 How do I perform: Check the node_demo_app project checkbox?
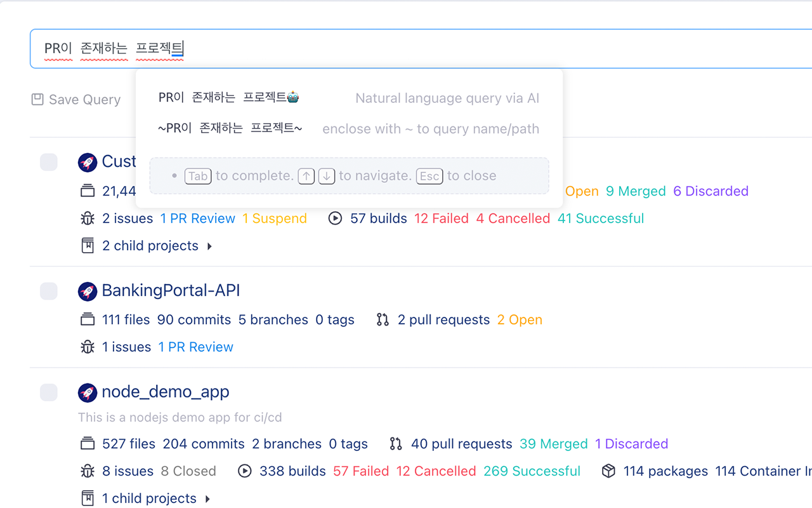tap(49, 392)
